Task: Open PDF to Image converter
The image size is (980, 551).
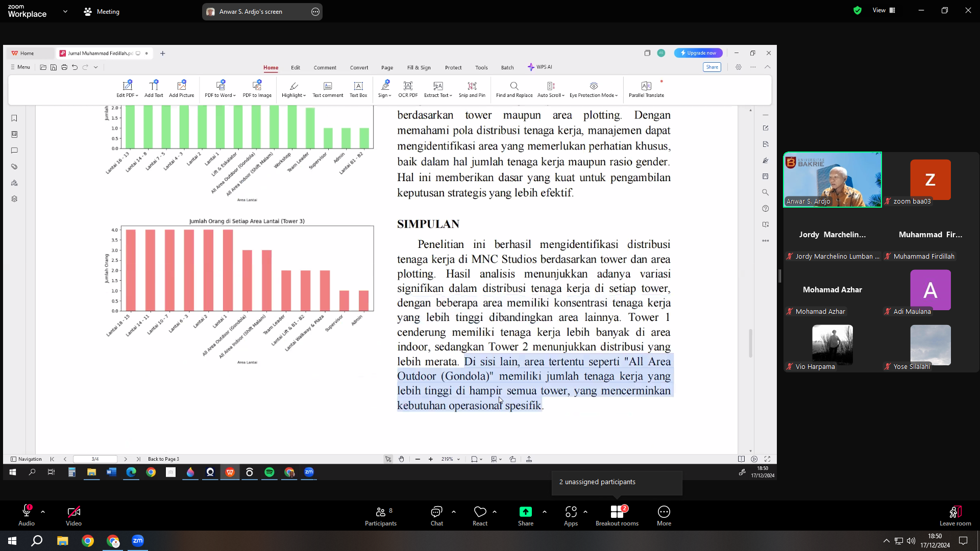Action: pyautogui.click(x=257, y=89)
